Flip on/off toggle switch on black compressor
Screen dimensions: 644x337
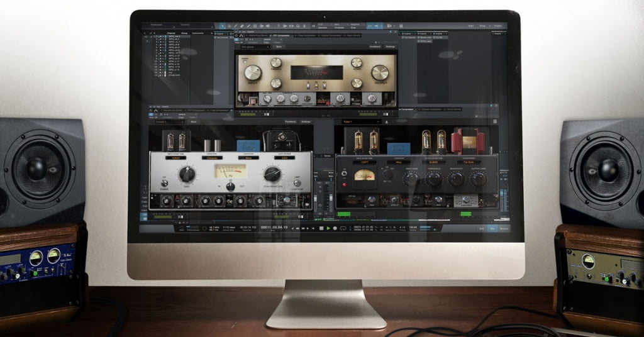tap(344, 174)
